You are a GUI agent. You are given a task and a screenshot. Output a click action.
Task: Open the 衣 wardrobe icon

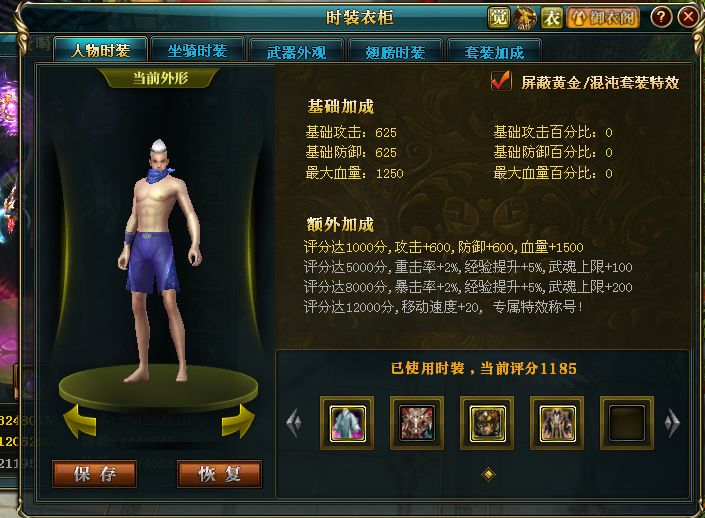click(552, 18)
